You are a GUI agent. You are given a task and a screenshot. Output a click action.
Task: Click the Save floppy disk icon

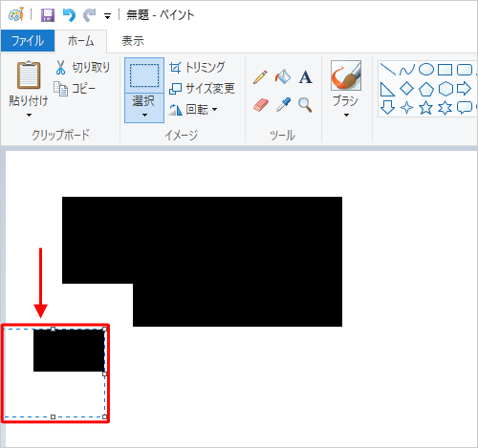(x=48, y=15)
